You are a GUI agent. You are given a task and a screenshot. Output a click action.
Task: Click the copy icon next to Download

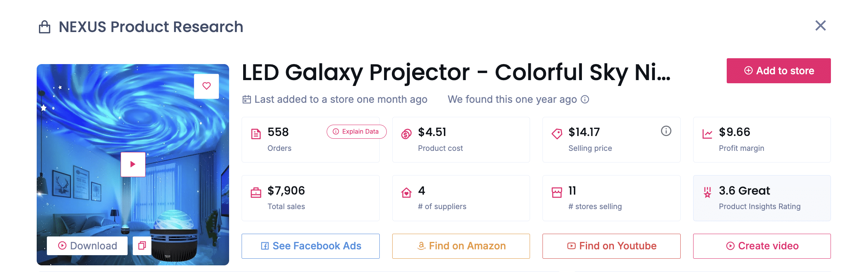142,245
